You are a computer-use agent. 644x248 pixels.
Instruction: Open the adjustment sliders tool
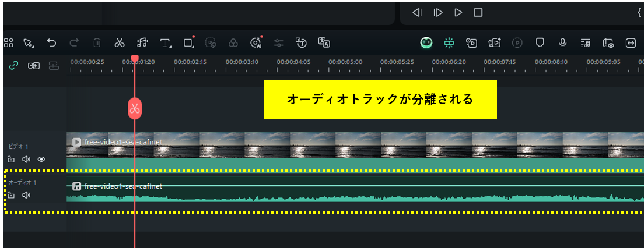coord(279,42)
